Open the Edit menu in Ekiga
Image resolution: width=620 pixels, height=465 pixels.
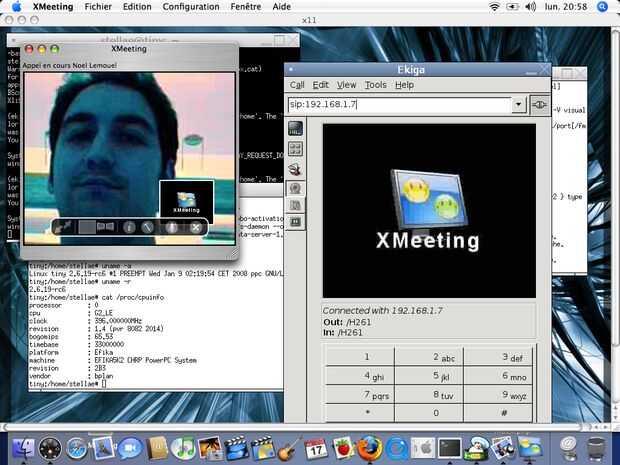click(320, 85)
